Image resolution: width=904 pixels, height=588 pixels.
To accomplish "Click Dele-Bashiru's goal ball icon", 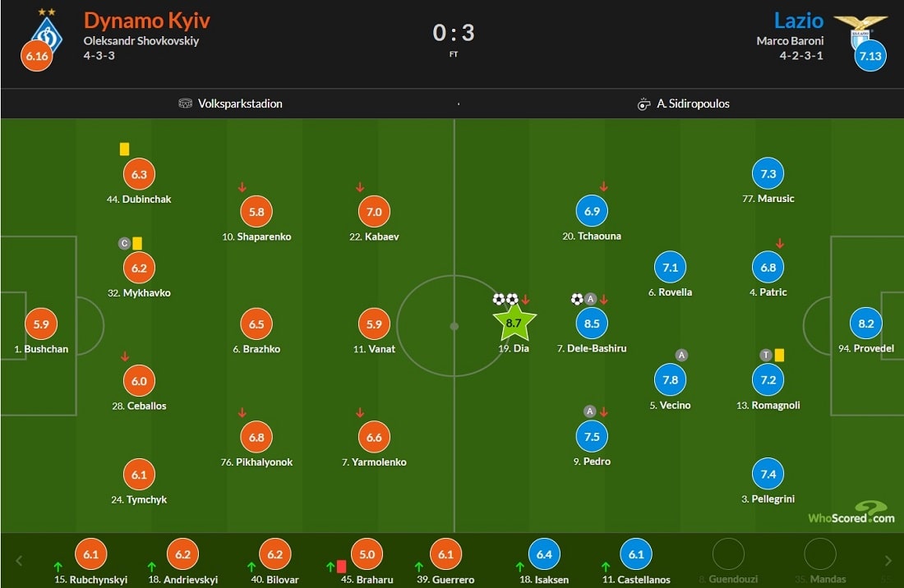I will tap(577, 299).
